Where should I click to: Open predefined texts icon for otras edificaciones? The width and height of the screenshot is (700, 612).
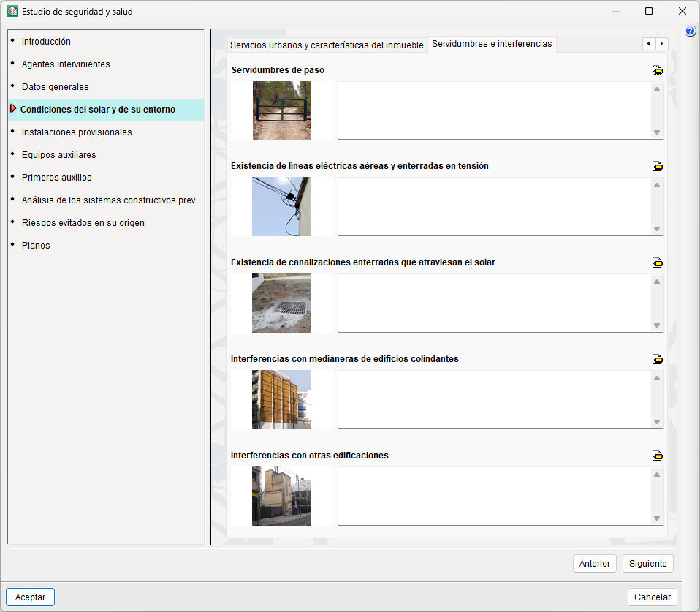click(x=657, y=456)
